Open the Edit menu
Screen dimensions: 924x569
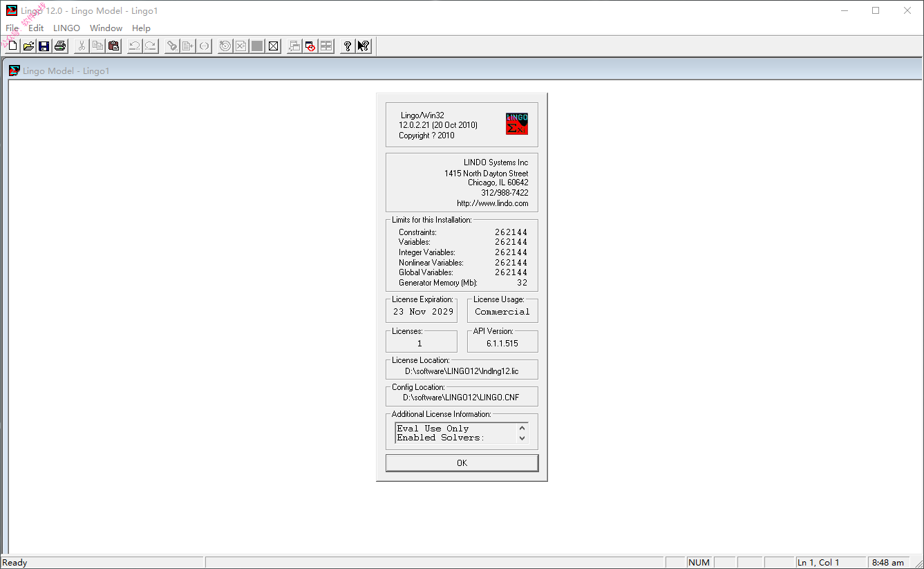[x=36, y=28]
